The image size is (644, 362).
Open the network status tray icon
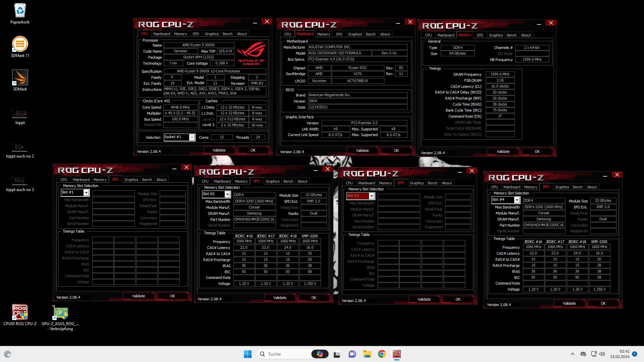(594, 354)
